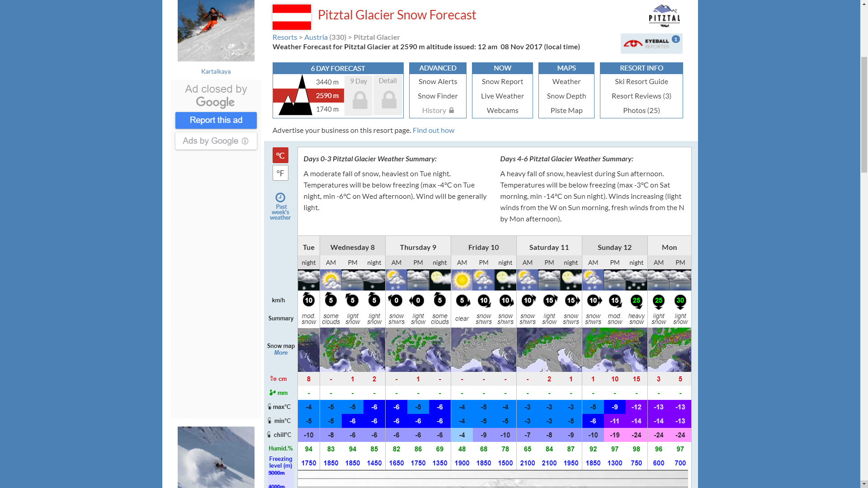Open the Eyeball Reporter badge
The width and height of the screenshot is (868, 488).
[651, 43]
